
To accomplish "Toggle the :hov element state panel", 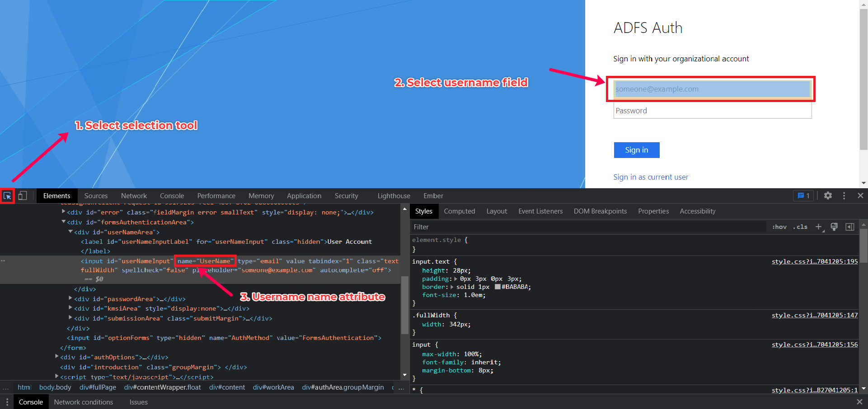I will pyautogui.click(x=779, y=227).
